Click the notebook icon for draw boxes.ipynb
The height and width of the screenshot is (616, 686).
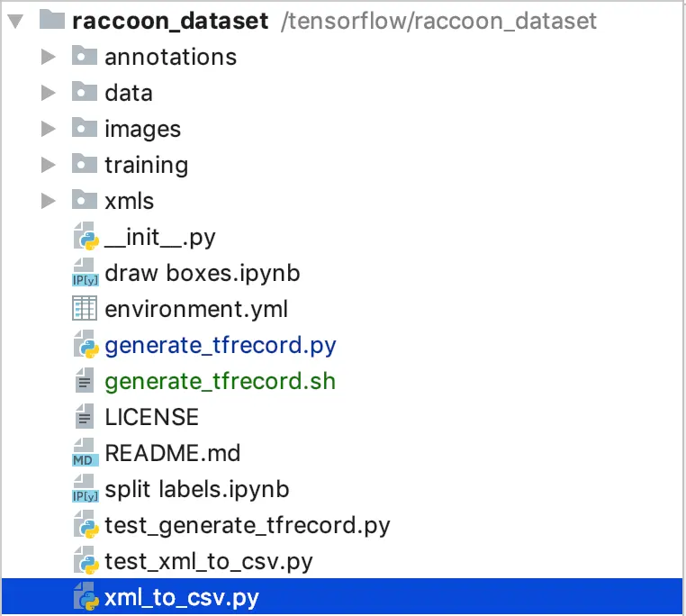point(85,273)
